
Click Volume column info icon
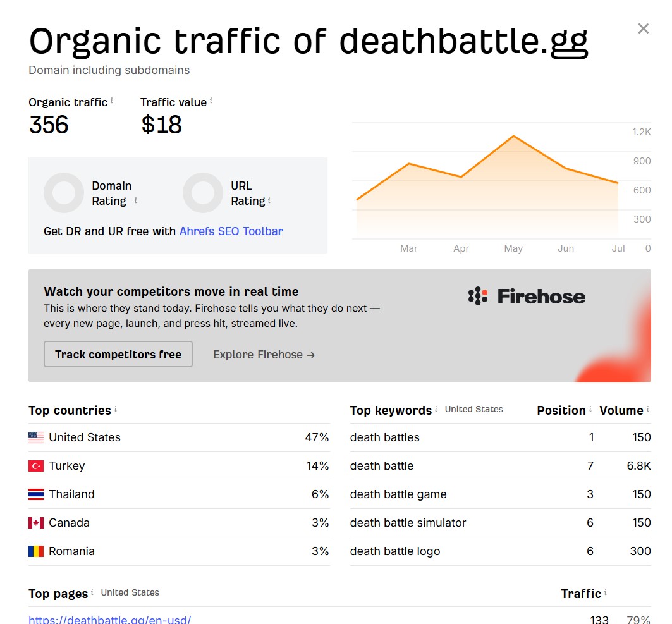(x=647, y=409)
